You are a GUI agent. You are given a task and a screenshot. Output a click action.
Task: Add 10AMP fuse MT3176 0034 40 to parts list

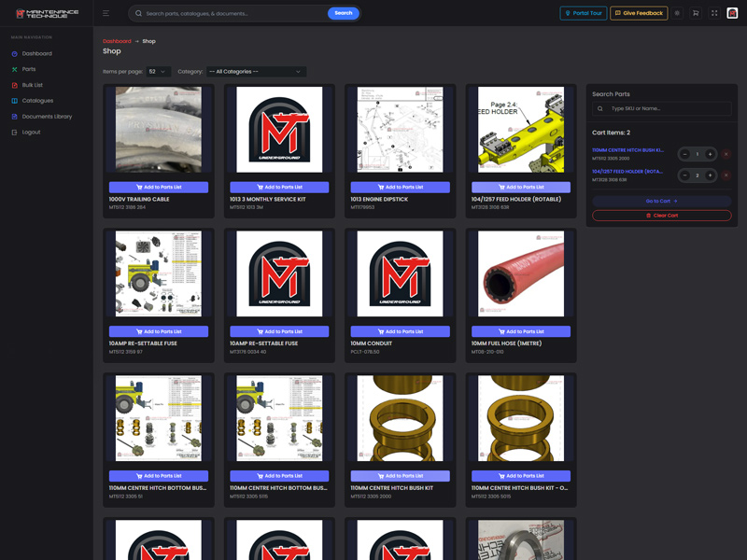click(279, 331)
